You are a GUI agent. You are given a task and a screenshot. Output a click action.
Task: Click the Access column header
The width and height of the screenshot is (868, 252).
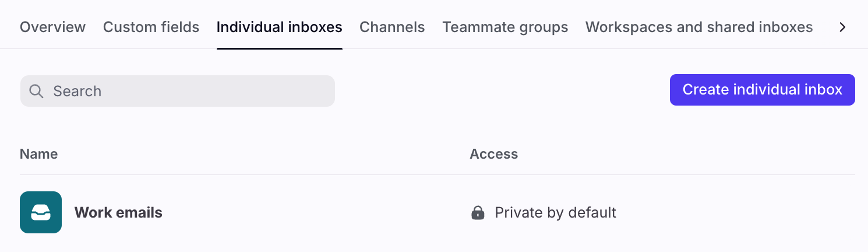[x=493, y=154]
